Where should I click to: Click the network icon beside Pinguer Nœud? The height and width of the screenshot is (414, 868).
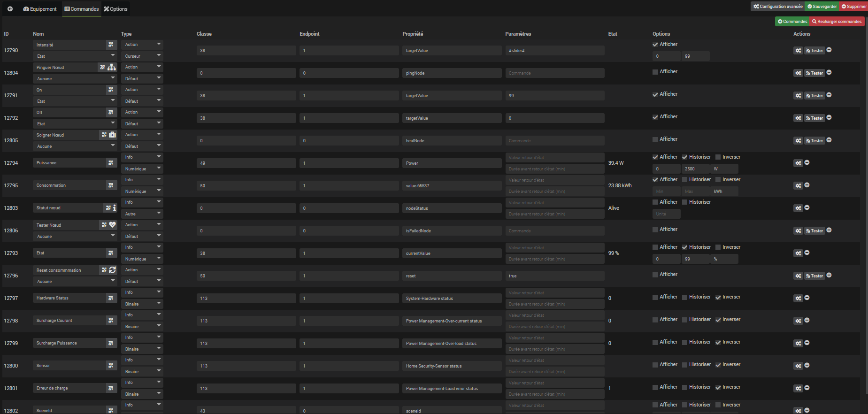click(x=112, y=67)
